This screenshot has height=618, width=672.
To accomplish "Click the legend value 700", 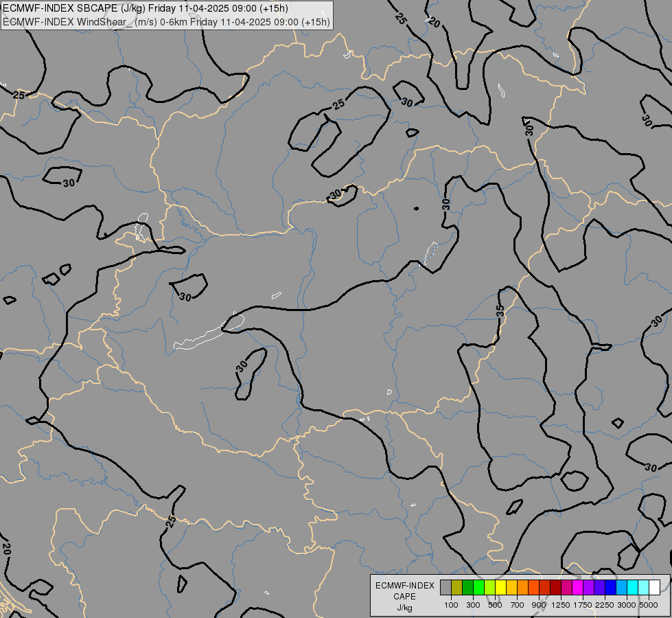I will click(518, 605).
